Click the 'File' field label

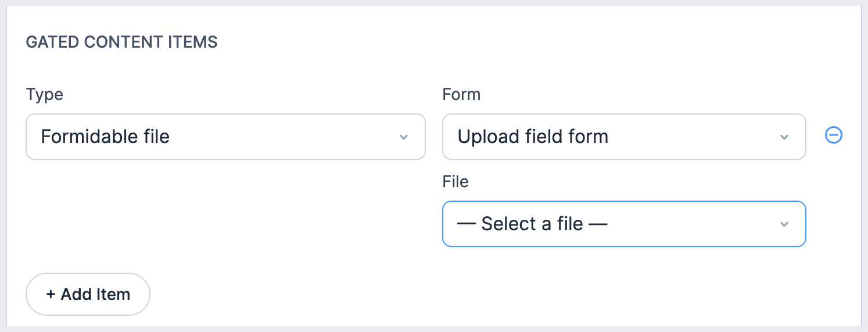point(455,181)
